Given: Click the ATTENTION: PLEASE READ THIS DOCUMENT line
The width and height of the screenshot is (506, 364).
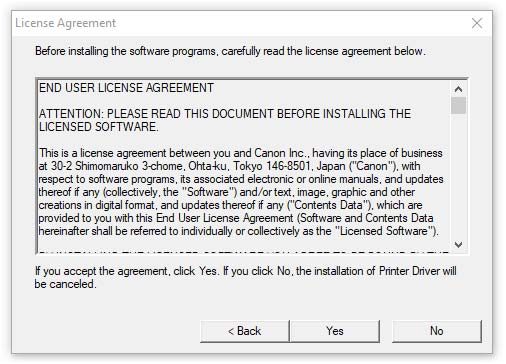Looking at the screenshot, I should click(x=225, y=114).
